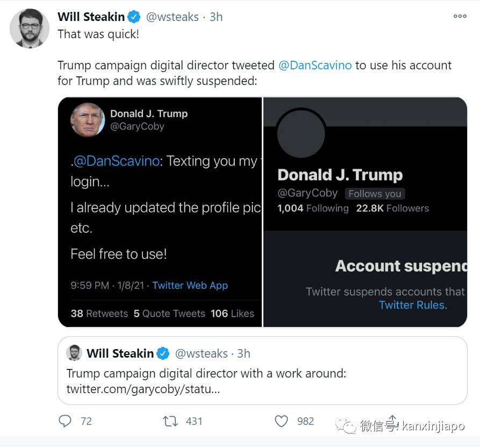This screenshot has height=448, width=480.
Task: Click the @wsteaks handle at top
Action: (172, 17)
